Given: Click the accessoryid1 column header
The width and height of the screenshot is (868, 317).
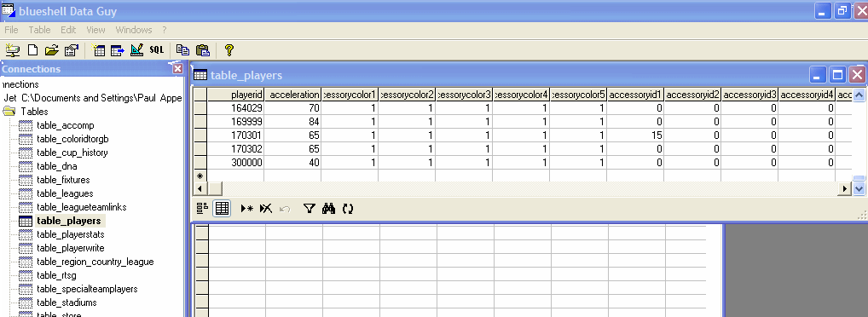Looking at the screenshot, I should (635, 95).
